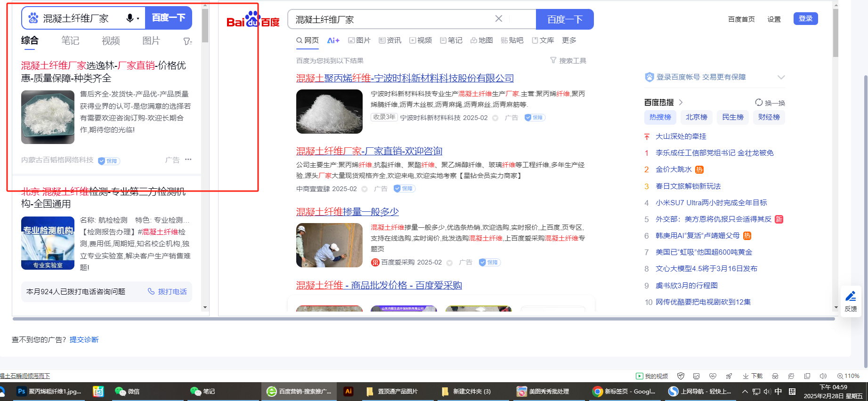The width and height of the screenshot is (868, 401).
Task: Switch to the 图片 tab in mobile preview
Action: coord(151,41)
